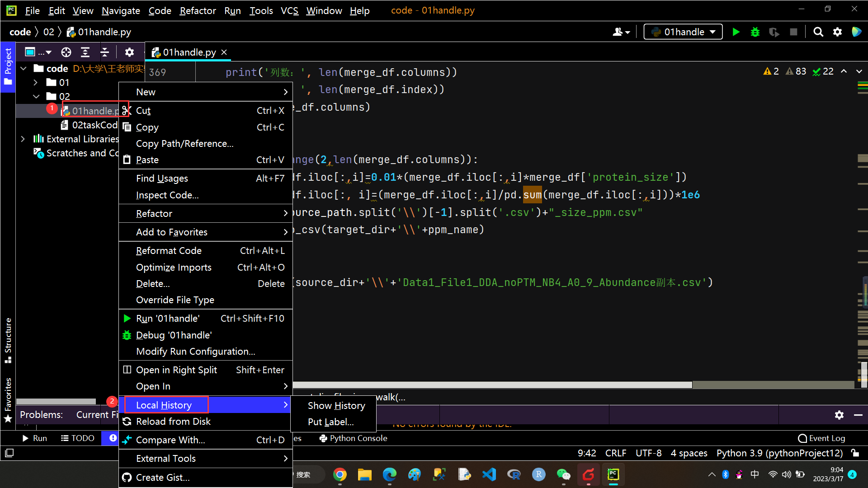Go to next highlighted error arrow
This screenshot has width=868, height=488.
tap(859, 71)
